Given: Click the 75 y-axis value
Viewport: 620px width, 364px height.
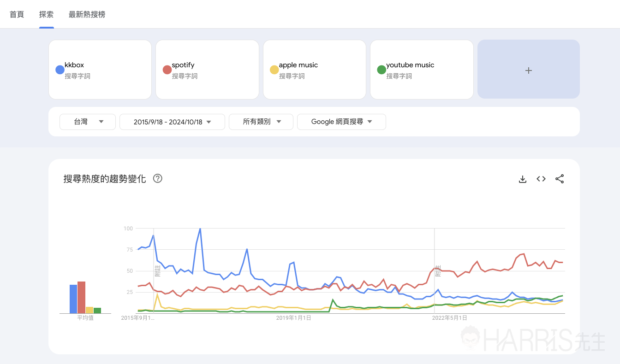Looking at the screenshot, I should tap(130, 250).
